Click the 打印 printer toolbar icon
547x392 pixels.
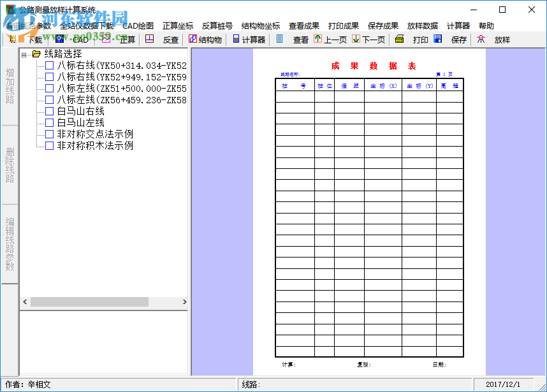[x=400, y=39]
